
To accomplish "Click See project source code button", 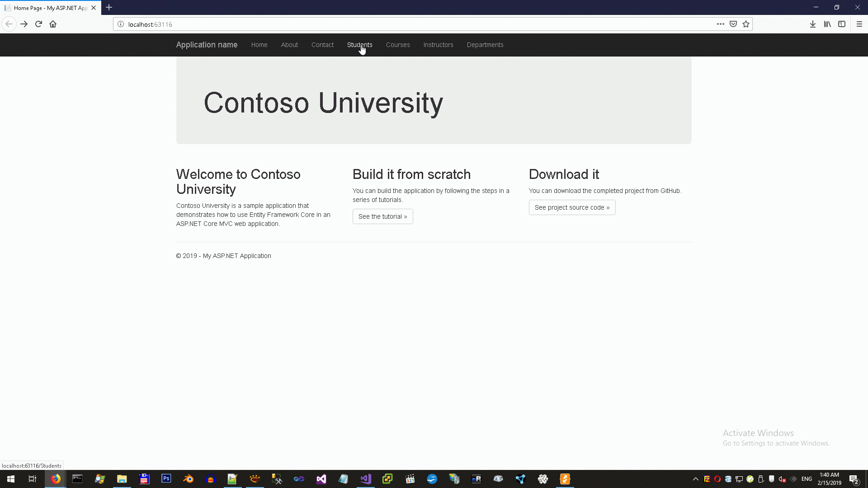I will tap(572, 207).
